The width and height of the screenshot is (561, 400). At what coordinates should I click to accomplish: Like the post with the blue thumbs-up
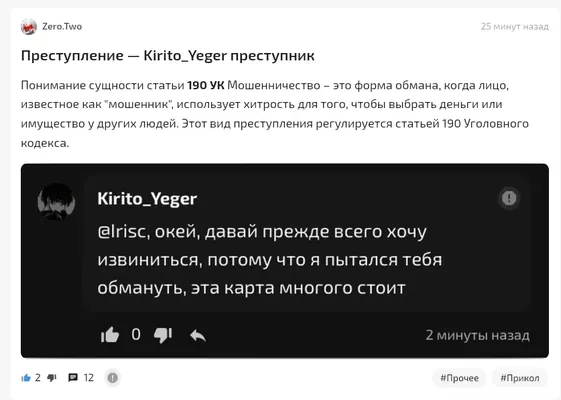click(26, 378)
